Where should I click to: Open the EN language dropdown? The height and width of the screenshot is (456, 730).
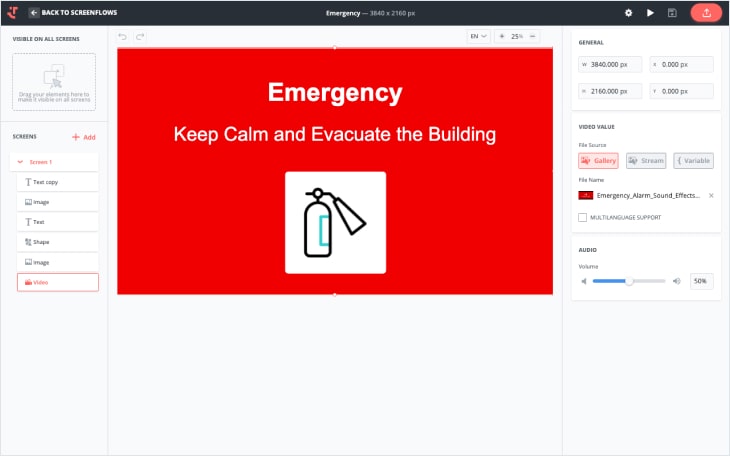pyautogui.click(x=478, y=36)
